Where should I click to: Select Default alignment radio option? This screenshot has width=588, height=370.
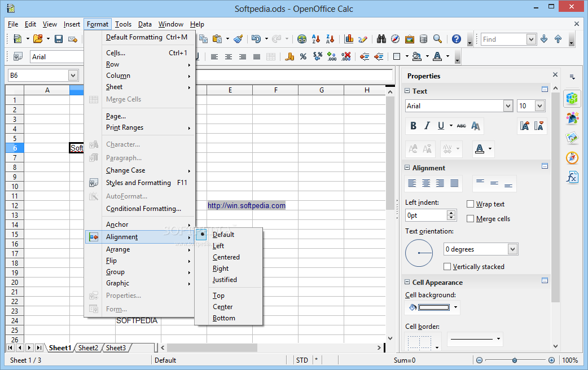[x=223, y=234]
